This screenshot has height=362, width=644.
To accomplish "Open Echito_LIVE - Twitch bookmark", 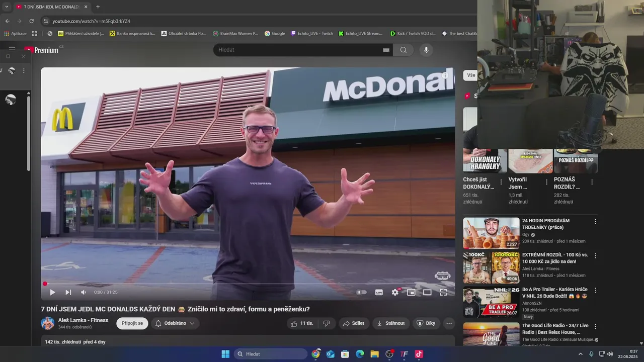I will pos(312,34).
